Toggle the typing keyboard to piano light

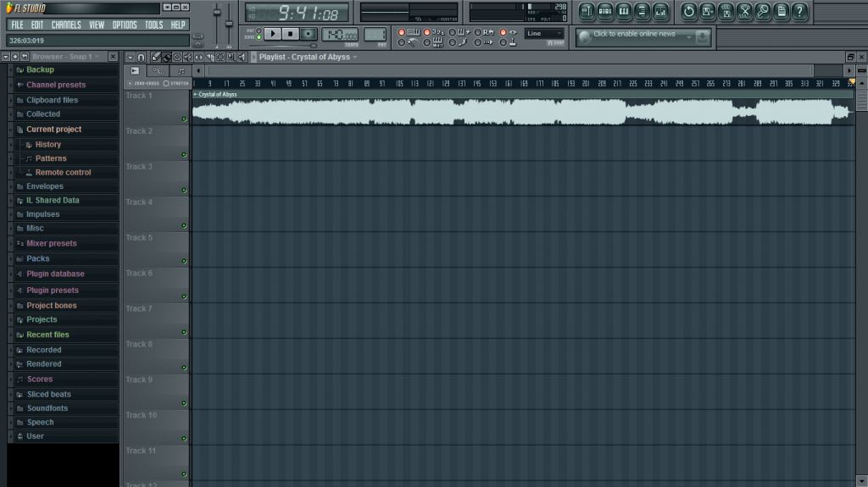coord(401,32)
